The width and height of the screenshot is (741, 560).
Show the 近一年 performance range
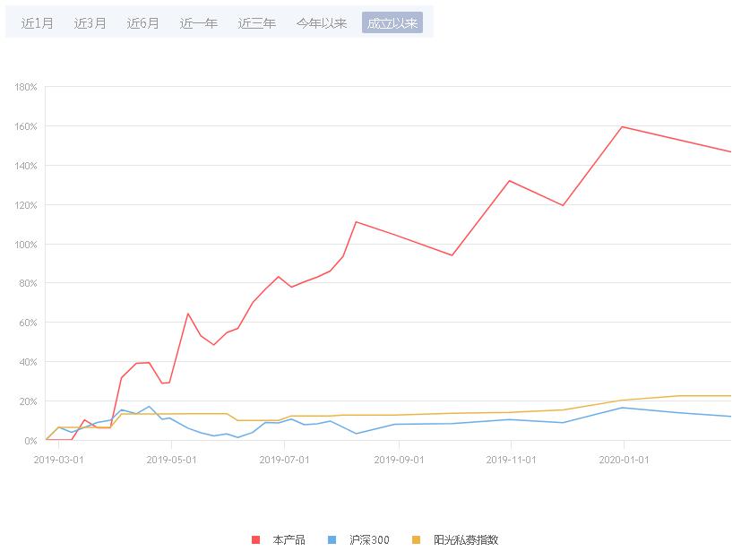(x=199, y=23)
